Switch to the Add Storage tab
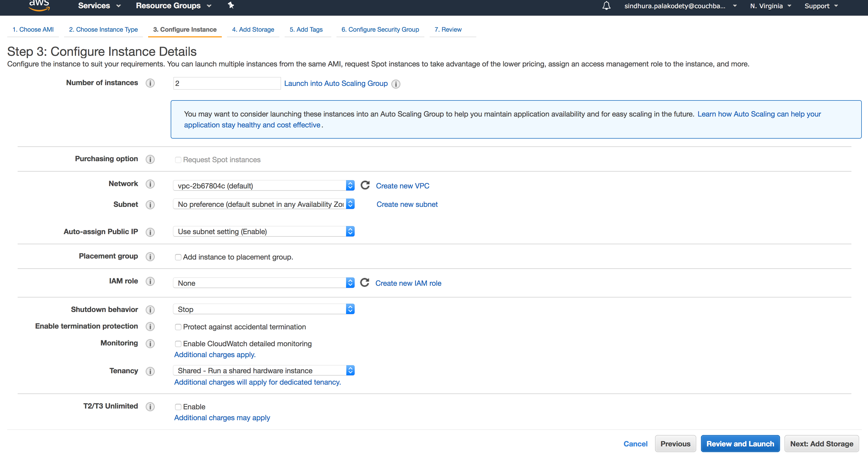 253,29
